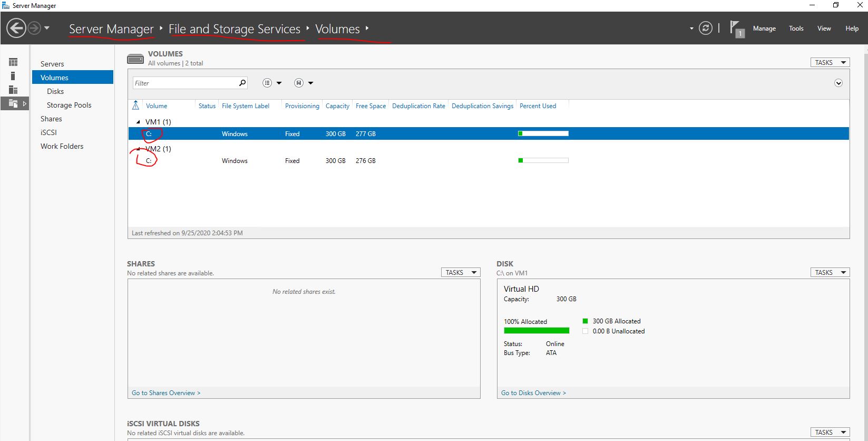Click Virtual HD disk title
Image resolution: width=868 pixels, height=441 pixels.
[521, 289]
